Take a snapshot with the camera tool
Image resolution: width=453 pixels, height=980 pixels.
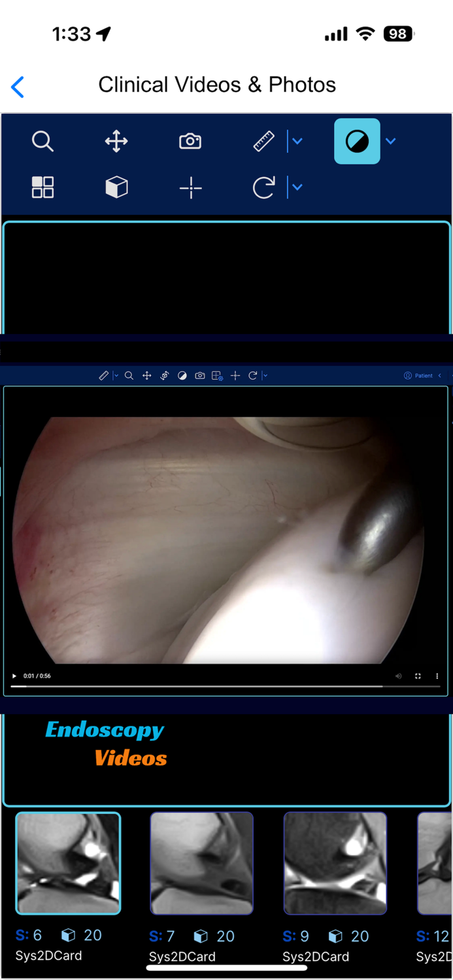coord(190,141)
